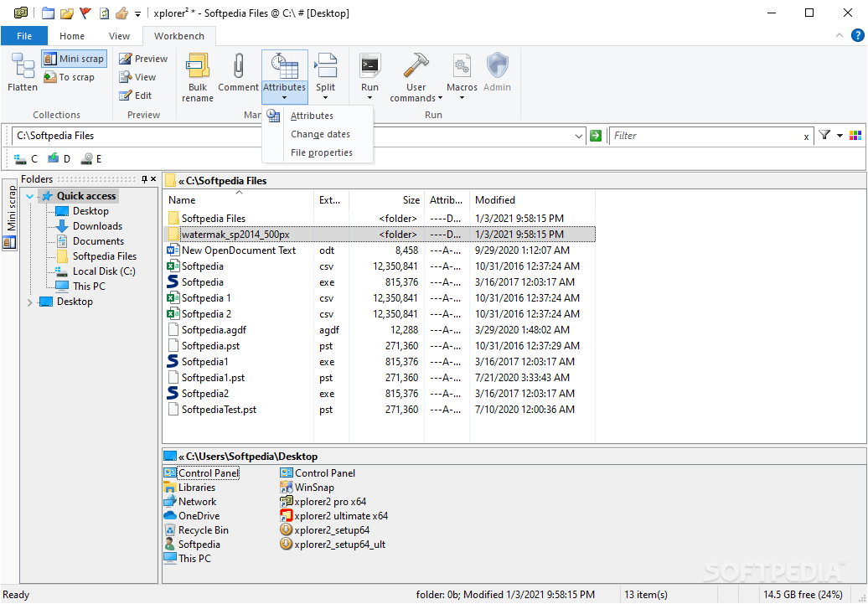Click xplorer2 ultimate x64 shortcut icon
Screen dimensions: 868x604
[x=286, y=516]
